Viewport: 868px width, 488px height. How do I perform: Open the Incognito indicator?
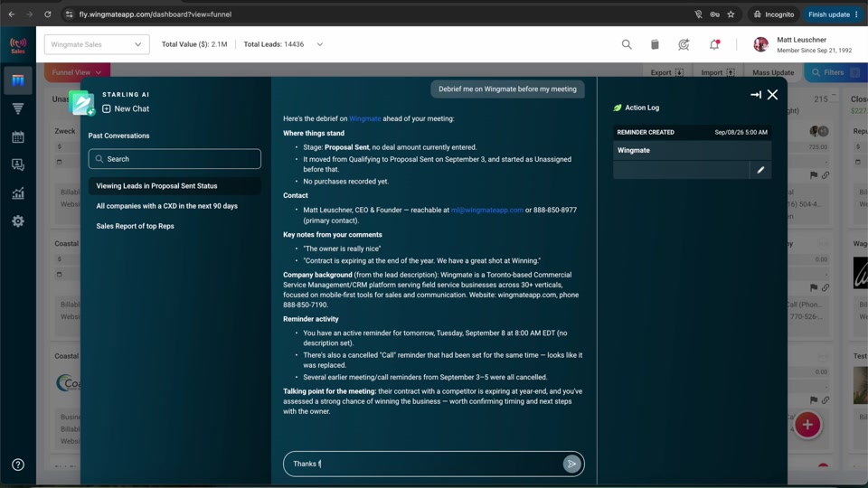click(x=773, y=14)
